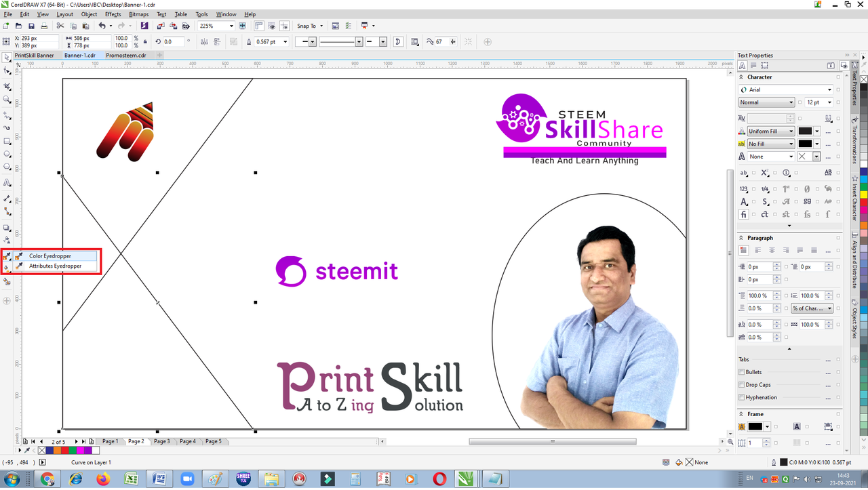
Task: Click the Save icon in toolbar
Action: click(31, 26)
